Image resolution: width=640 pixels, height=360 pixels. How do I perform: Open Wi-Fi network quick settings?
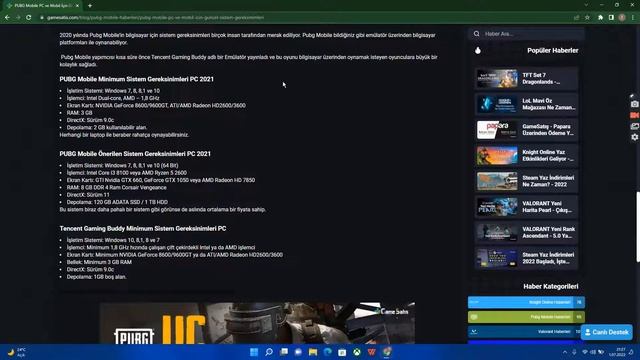point(585,352)
